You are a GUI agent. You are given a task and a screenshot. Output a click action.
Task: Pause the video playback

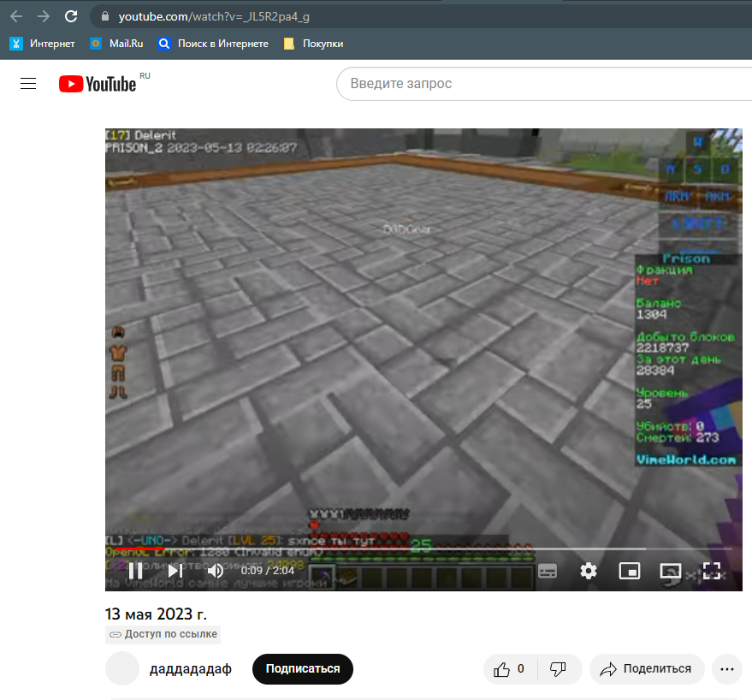136,571
